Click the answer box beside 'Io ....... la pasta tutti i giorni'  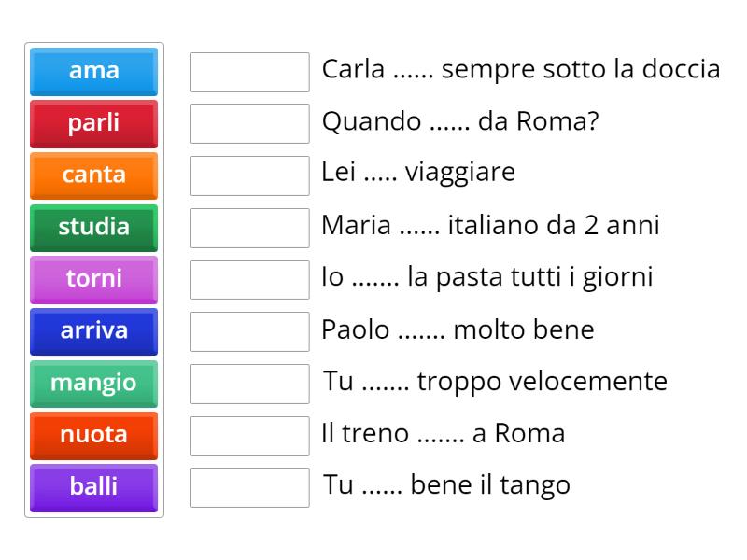248,278
